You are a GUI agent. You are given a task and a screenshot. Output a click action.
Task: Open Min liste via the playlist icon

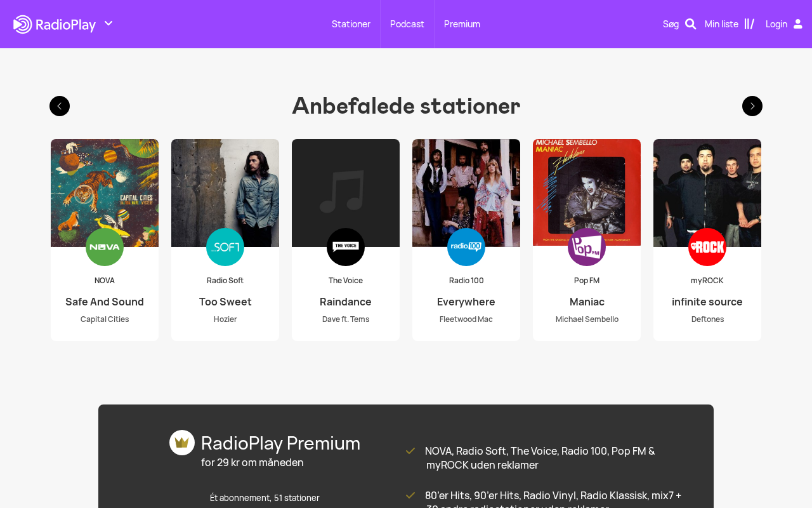[749, 24]
